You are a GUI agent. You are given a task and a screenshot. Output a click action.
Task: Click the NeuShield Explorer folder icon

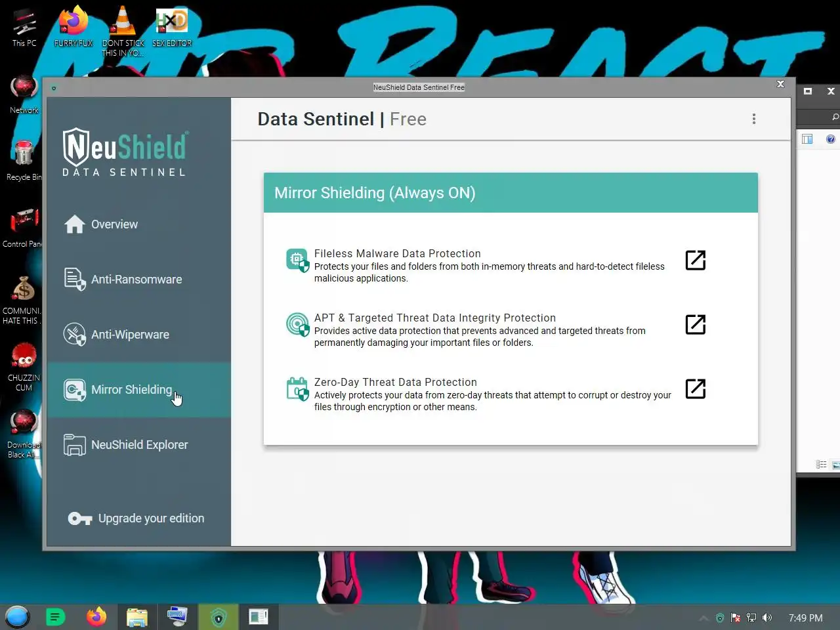coord(75,445)
